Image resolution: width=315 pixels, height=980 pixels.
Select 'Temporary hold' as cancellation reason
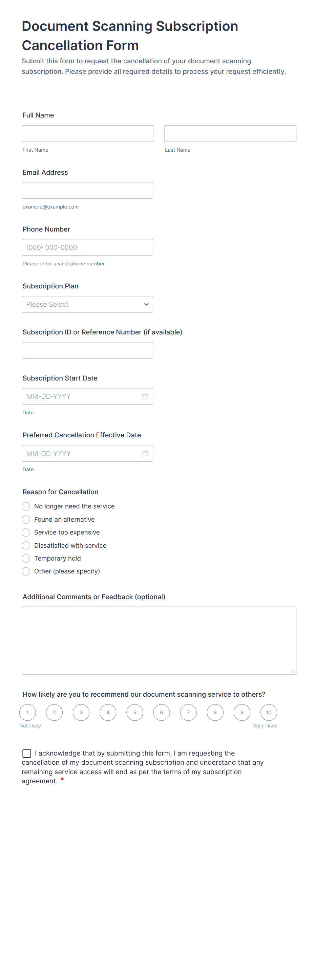[26, 559]
